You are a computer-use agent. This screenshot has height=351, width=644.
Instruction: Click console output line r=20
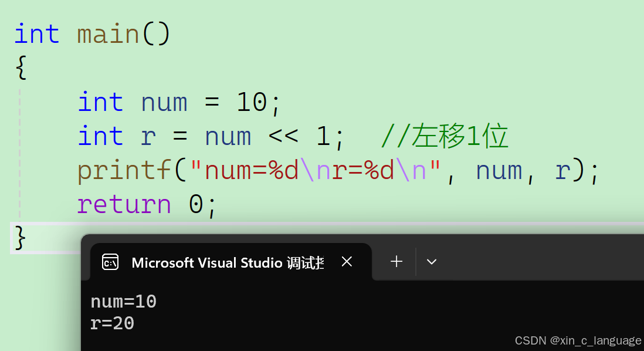(113, 323)
